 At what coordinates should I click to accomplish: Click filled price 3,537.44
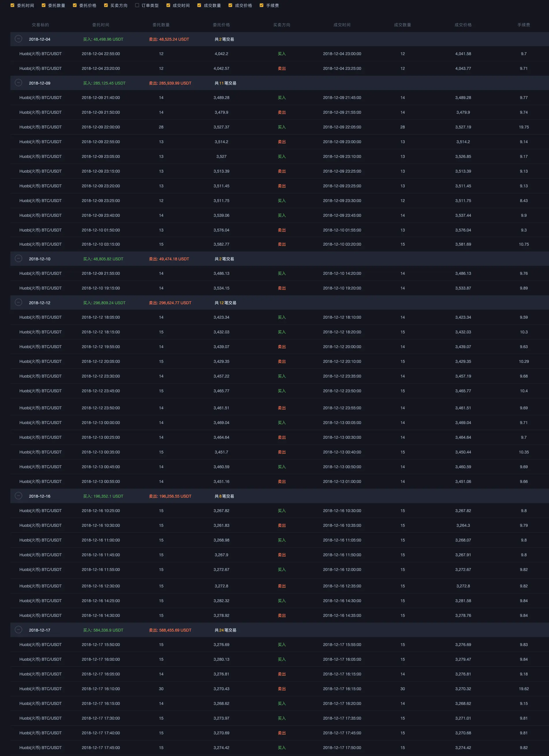pos(463,216)
